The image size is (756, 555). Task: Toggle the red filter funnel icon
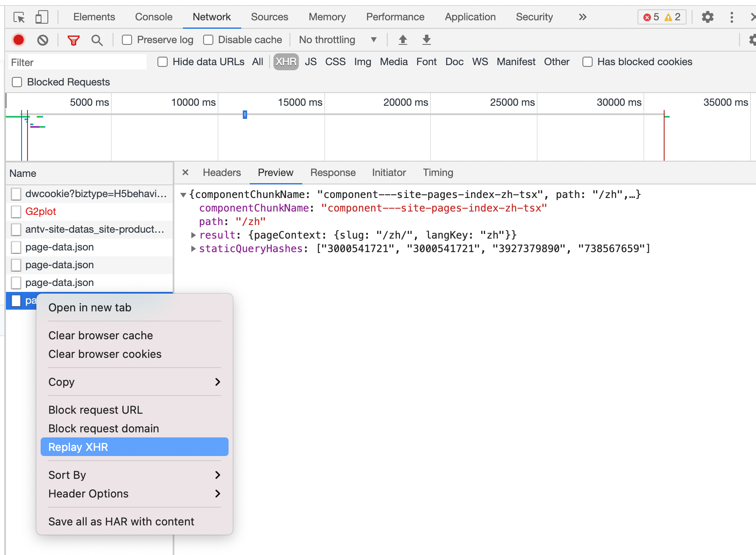(x=74, y=40)
